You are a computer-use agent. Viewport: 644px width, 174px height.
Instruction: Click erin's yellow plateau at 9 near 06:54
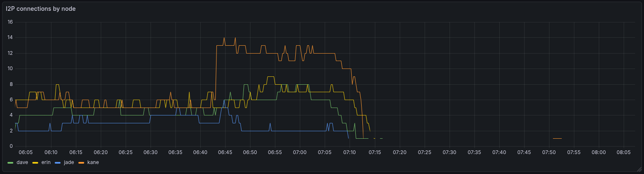271,77
